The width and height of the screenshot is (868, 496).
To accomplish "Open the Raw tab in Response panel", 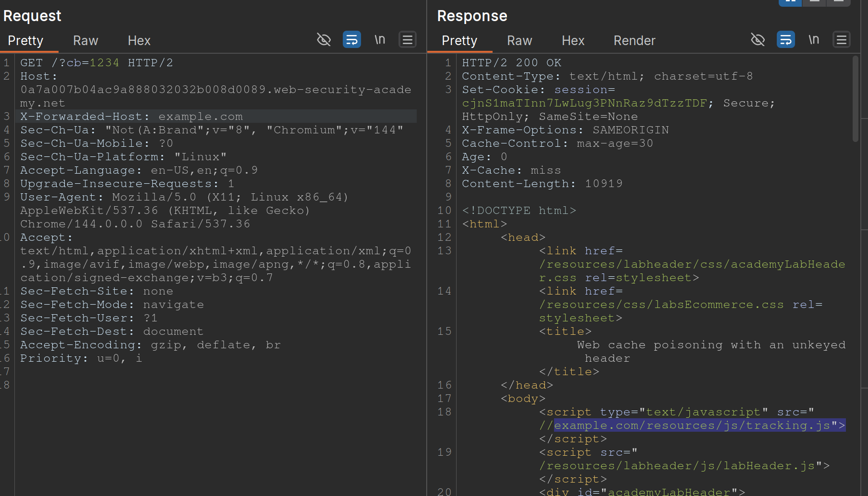I will (x=519, y=41).
